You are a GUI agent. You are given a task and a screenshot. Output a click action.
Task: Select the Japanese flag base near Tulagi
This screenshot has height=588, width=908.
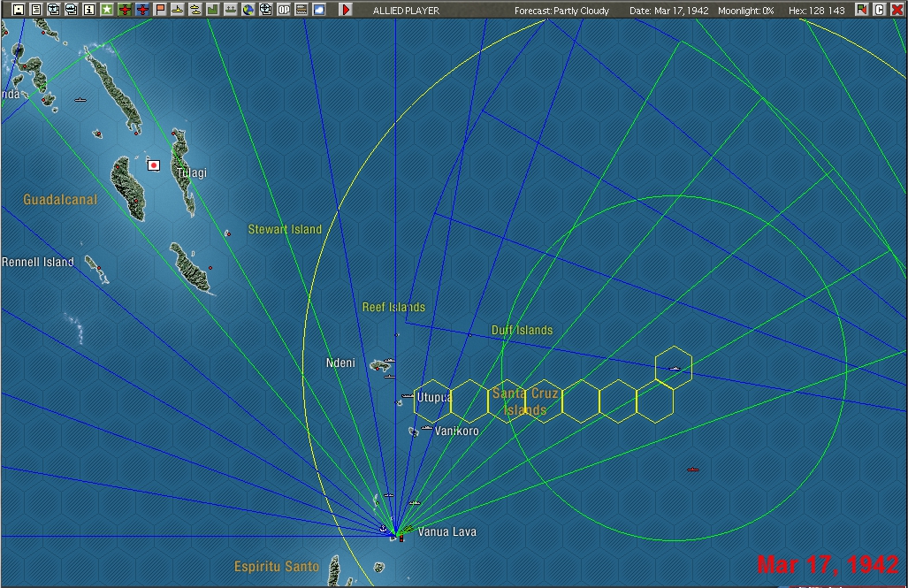click(x=154, y=165)
